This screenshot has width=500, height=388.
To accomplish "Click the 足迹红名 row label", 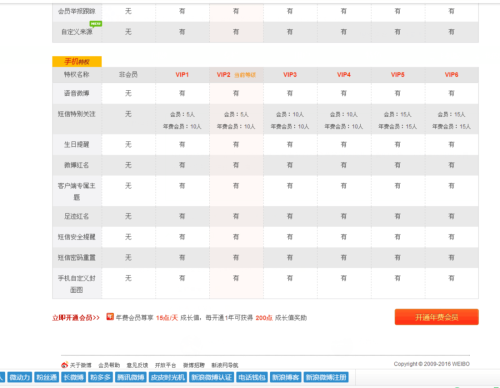I will point(77,216).
